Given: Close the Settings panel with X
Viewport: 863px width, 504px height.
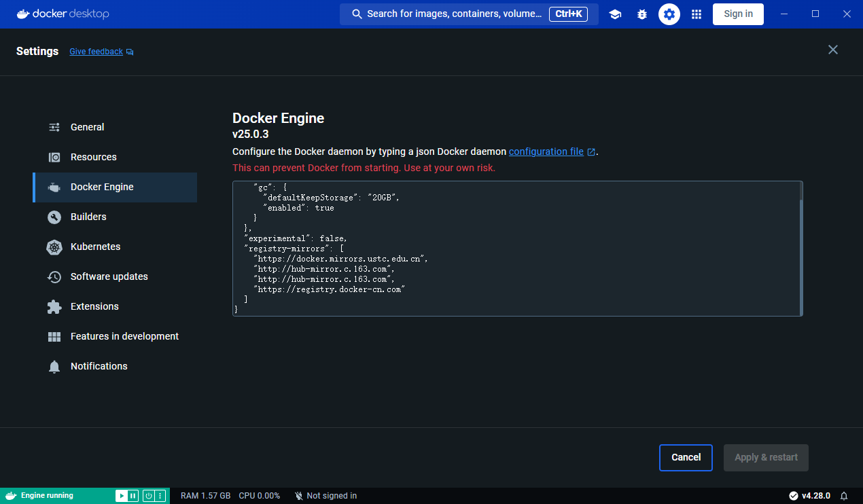Looking at the screenshot, I should click(833, 50).
